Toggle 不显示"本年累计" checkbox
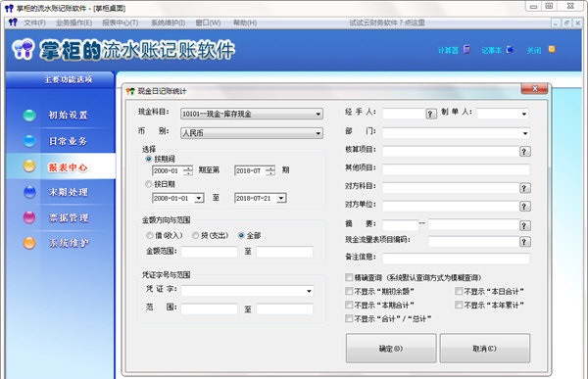The image size is (588, 379). click(x=459, y=305)
